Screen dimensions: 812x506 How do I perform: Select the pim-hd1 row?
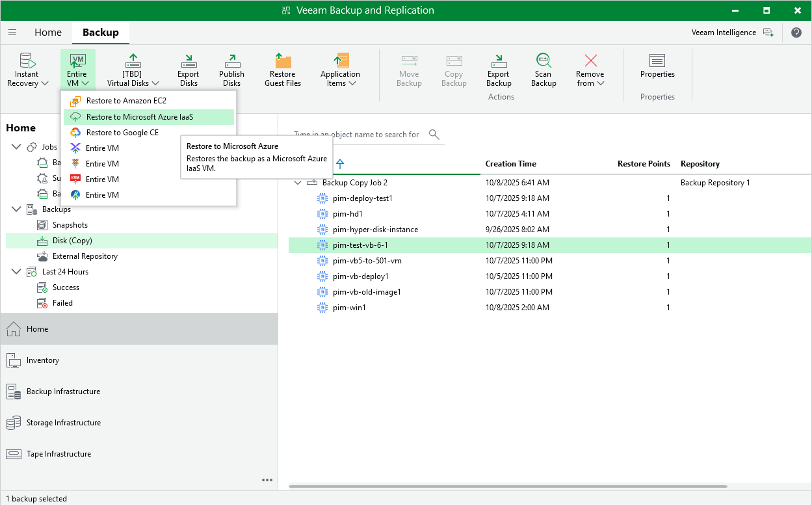coord(550,214)
